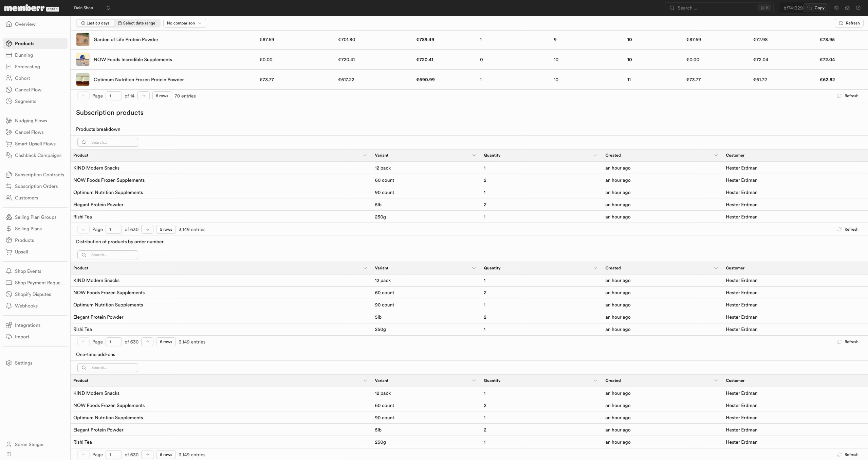Focus the Products breakdown search box

(x=108, y=142)
